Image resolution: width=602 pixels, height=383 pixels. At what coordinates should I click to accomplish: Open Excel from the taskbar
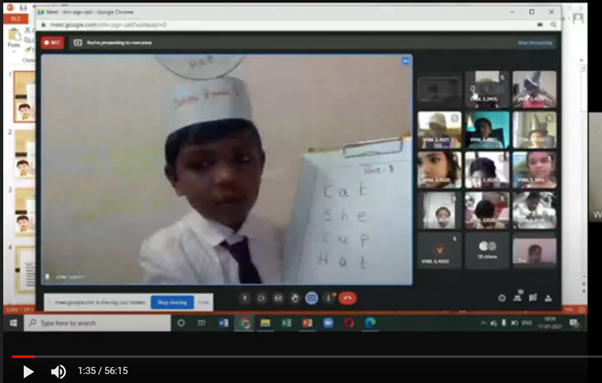(x=286, y=323)
